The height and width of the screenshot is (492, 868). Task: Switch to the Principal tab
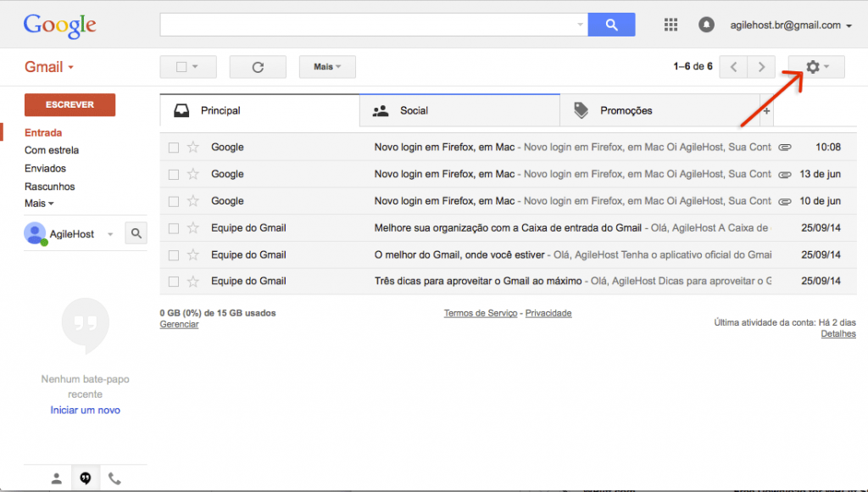[259, 111]
